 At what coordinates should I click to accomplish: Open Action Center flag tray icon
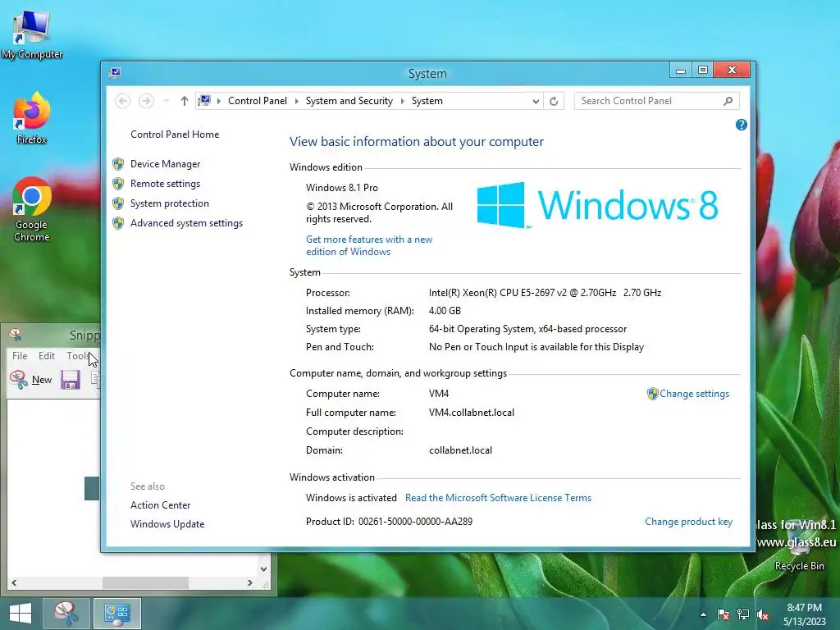(724, 614)
